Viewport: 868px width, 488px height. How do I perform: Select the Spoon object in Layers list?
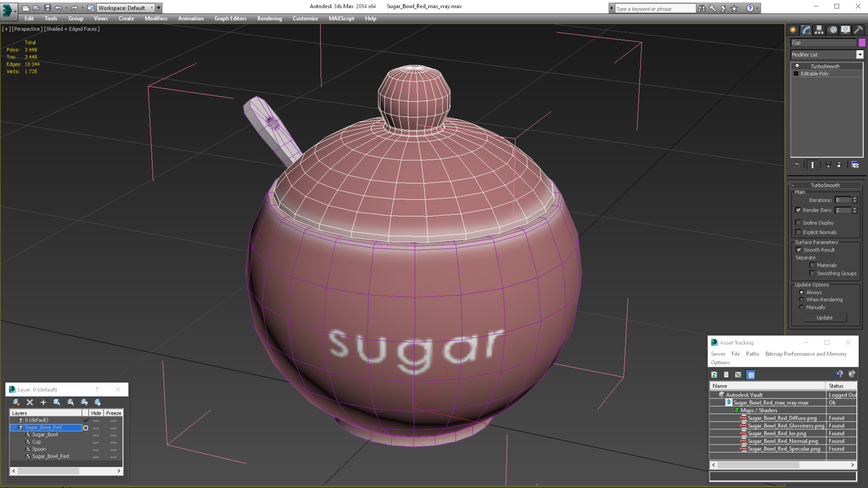pos(39,449)
